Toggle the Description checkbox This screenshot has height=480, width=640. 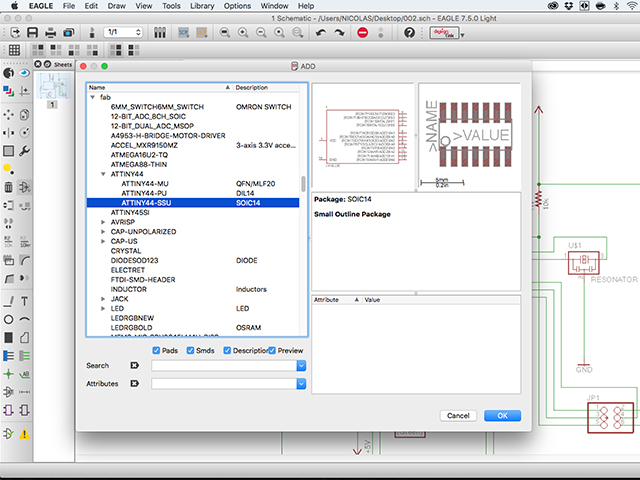coord(227,351)
